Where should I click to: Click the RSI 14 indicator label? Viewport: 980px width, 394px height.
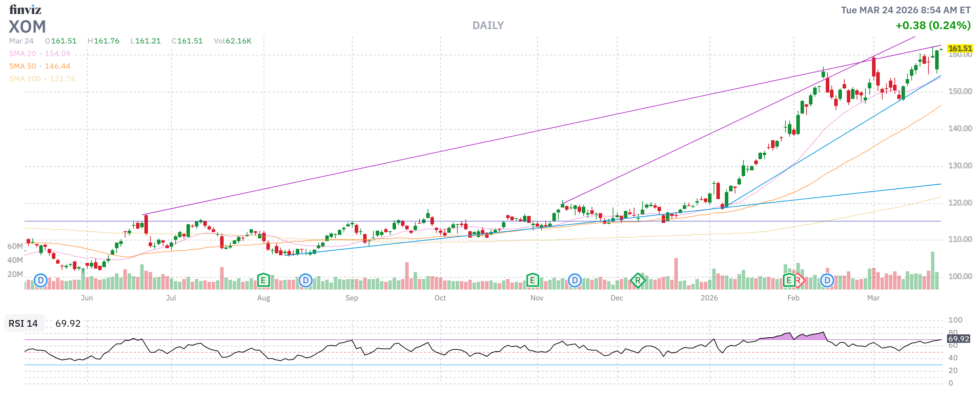pos(23,324)
